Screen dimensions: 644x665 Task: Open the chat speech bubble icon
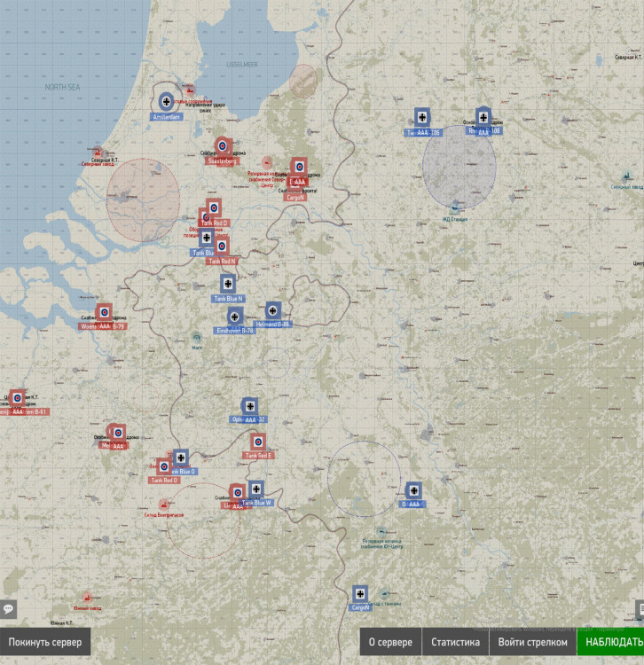click(8, 609)
